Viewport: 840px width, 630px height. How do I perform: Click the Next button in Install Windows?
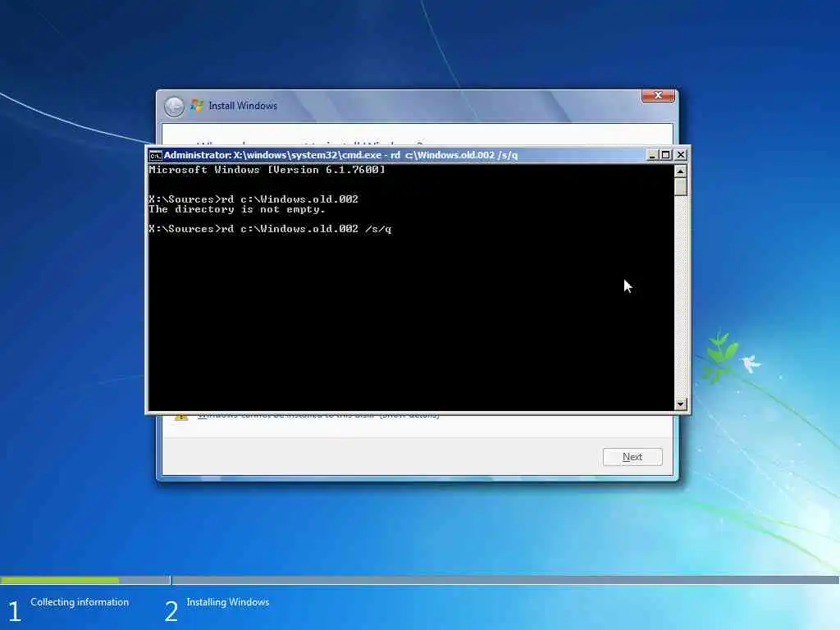click(x=632, y=457)
